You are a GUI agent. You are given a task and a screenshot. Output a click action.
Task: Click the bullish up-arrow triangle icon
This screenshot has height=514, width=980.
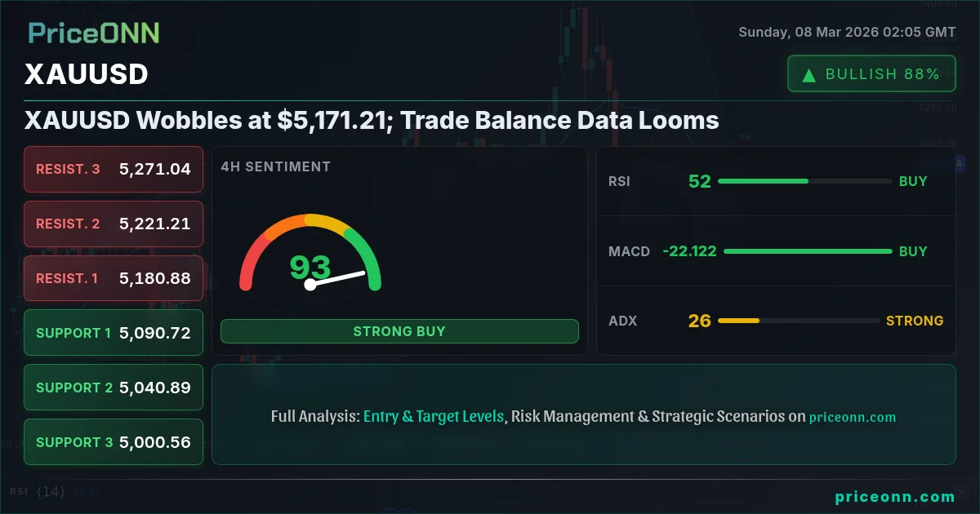point(809,75)
